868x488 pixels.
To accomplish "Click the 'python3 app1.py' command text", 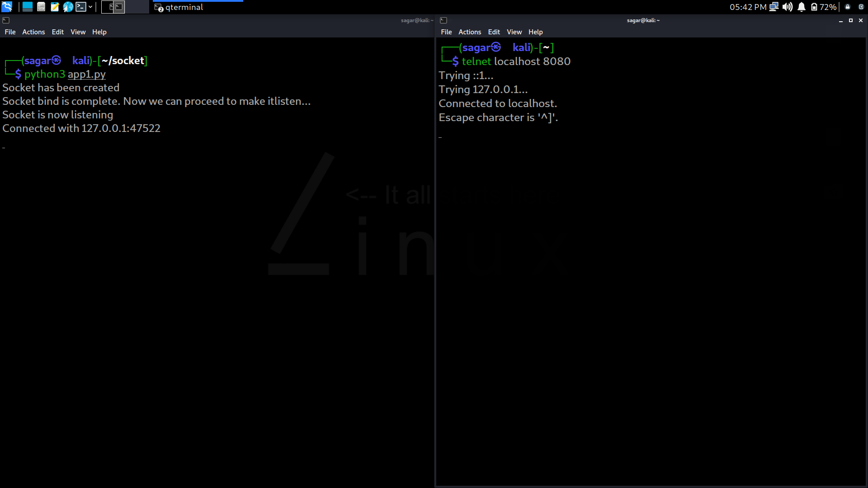I will click(x=65, y=74).
